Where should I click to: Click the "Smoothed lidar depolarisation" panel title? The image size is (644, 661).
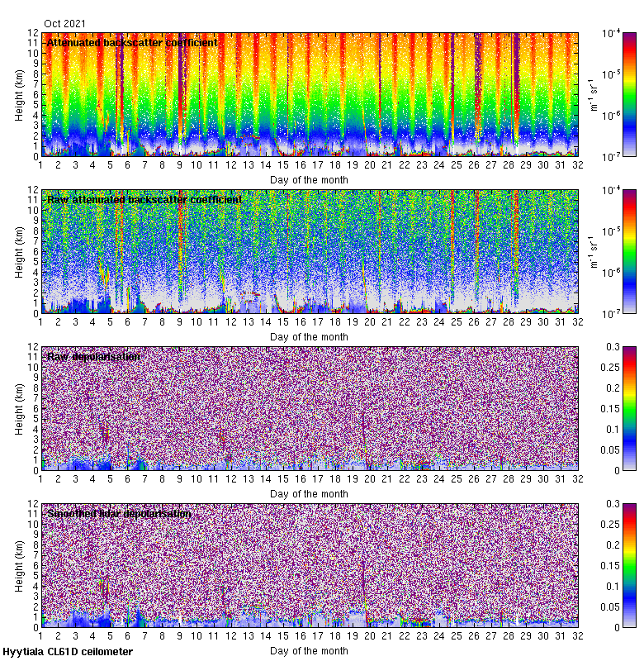pos(119,513)
